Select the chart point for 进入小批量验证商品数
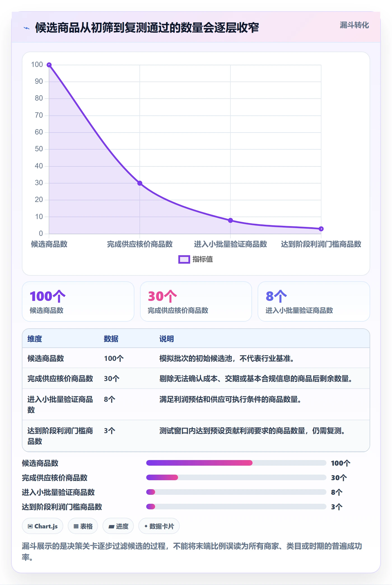 (230, 220)
